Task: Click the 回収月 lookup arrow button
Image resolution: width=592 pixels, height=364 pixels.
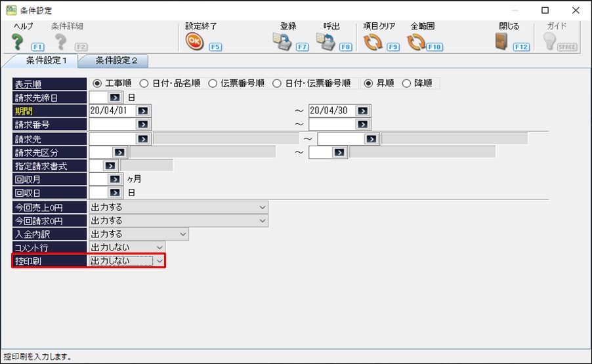Action: [x=116, y=178]
